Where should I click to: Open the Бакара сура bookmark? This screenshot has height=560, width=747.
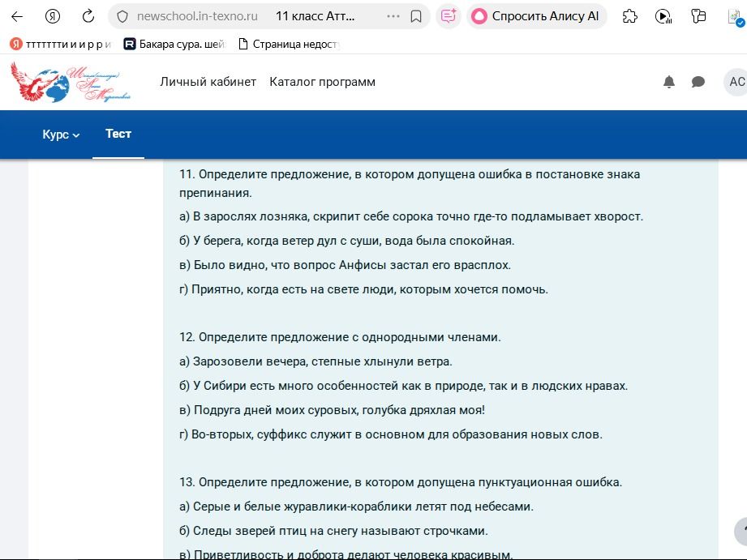click(x=174, y=45)
